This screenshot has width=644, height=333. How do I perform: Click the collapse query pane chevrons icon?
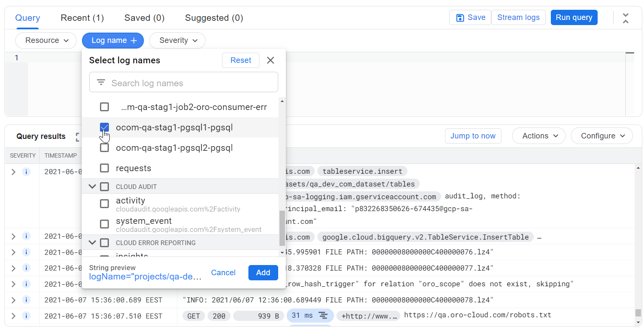click(625, 18)
